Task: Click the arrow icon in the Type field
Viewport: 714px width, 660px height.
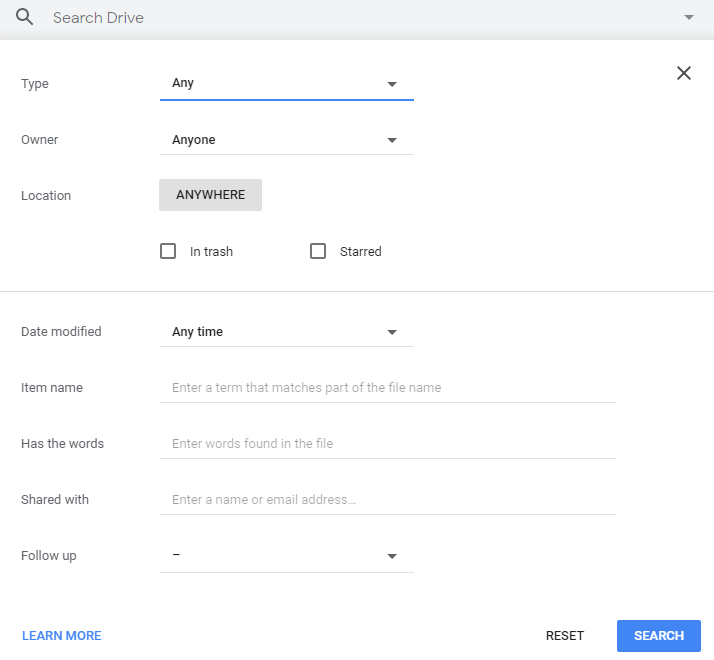Action: (x=392, y=84)
